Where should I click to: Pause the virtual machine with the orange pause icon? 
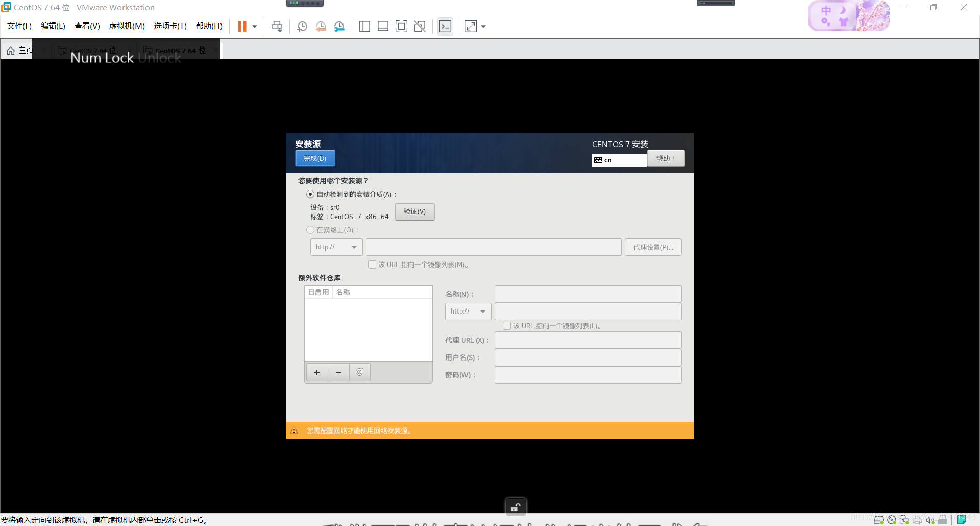[242, 27]
